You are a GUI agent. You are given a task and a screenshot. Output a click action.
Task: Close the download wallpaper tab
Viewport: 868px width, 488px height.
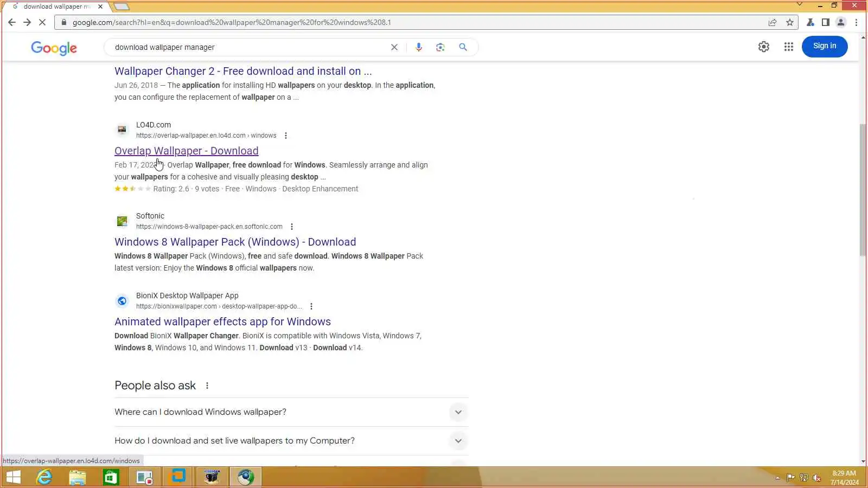(x=100, y=7)
